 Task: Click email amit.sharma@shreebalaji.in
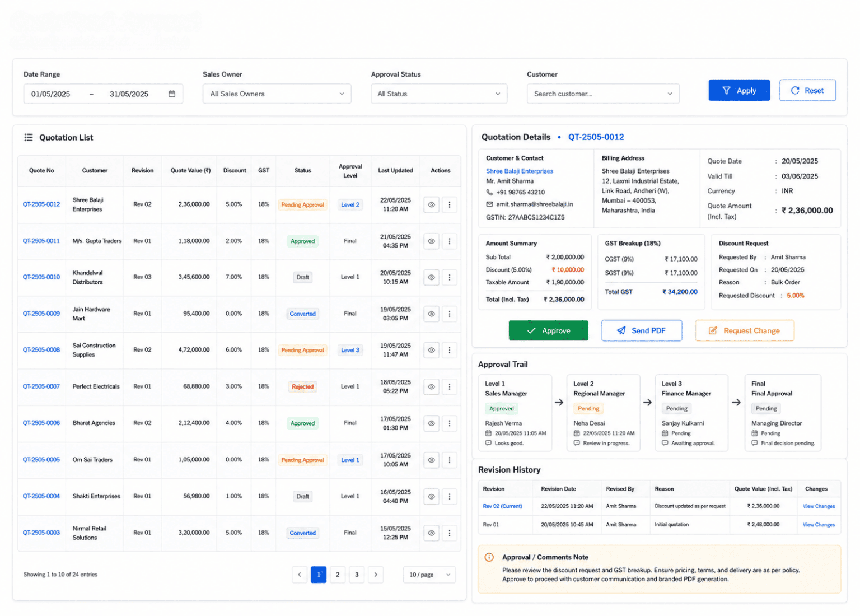[534, 204]
